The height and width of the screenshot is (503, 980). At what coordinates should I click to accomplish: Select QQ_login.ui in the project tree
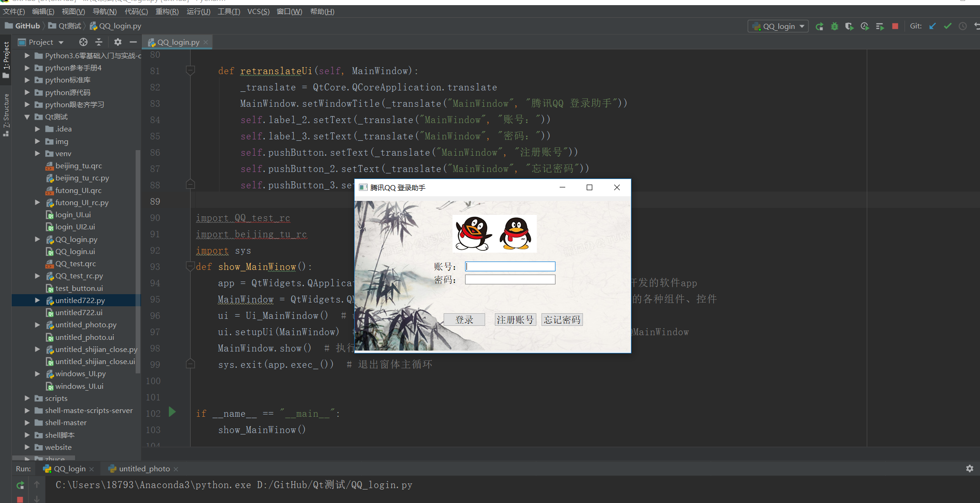point(76,252)
